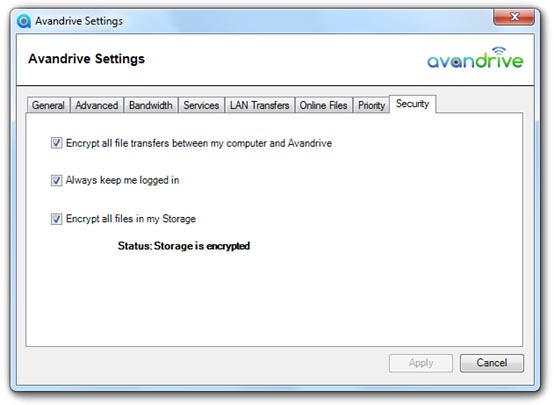This screenshot has width=554, height=405.
Task: Click the Encrypt all file transfers label
Action: 199,143
